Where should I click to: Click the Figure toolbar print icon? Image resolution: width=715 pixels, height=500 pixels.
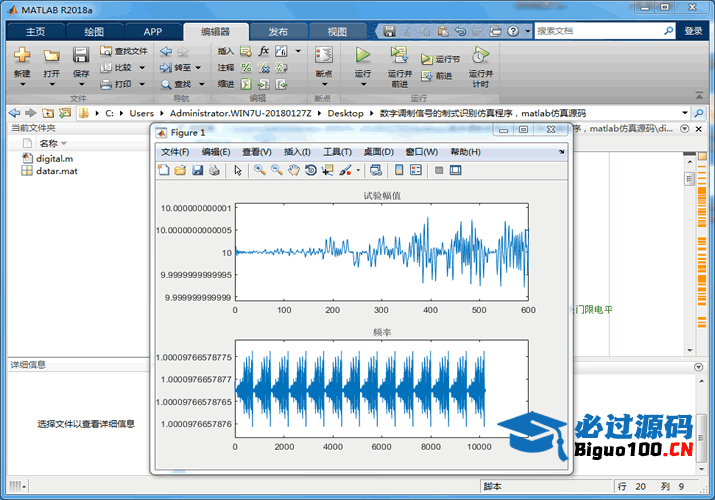(x=214, y=171)
